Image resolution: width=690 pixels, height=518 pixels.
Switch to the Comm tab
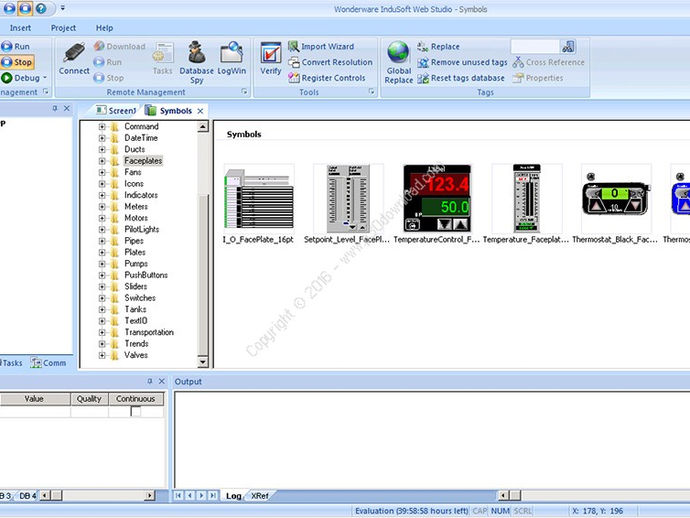pyautogui.click(x=48, y=363)
